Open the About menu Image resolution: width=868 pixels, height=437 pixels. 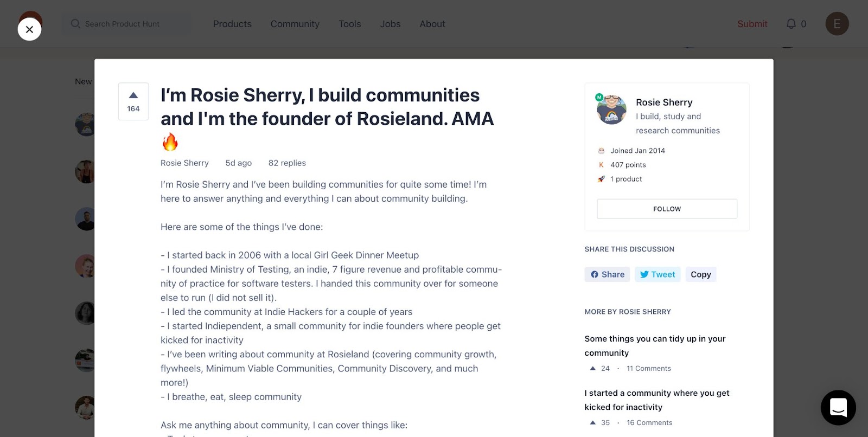click(432, 24)
